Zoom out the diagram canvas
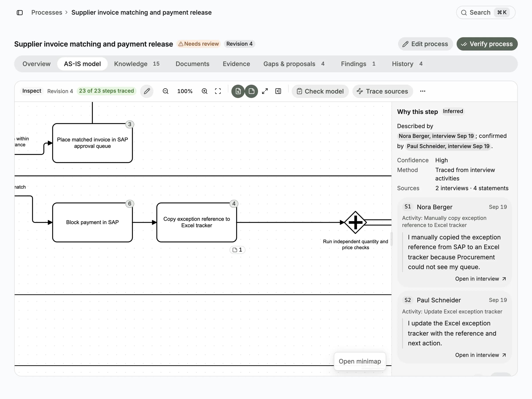Viewport: 532px width, 399px height. [x=165, y=91]
